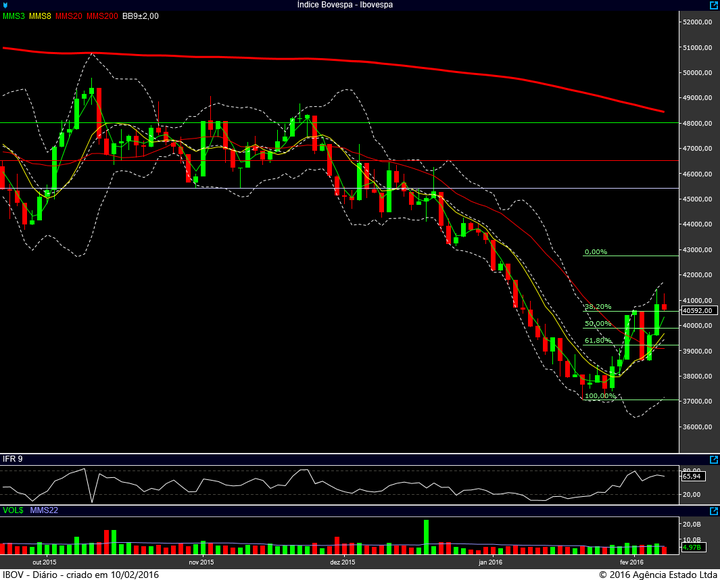Screen dimensions: 720x580
Task: Click the IBOV - Diário creation date footer
Action: 81,575
